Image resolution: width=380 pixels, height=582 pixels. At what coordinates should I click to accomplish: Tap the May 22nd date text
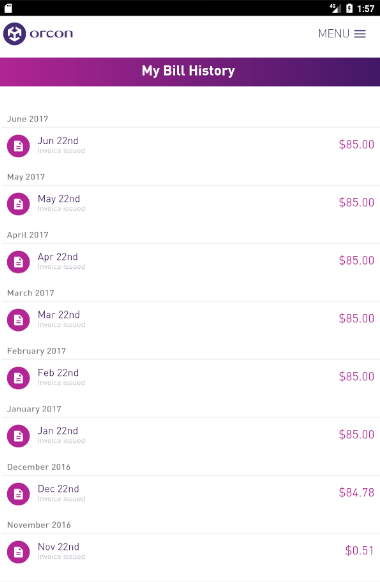coord(59,199)
